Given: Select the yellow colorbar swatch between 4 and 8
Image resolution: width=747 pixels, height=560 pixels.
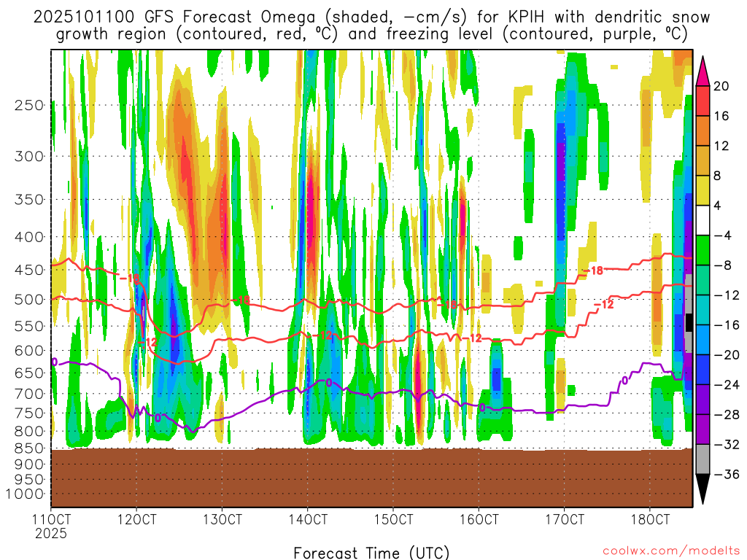Looking at the screenshot, I should pos(703,190).
